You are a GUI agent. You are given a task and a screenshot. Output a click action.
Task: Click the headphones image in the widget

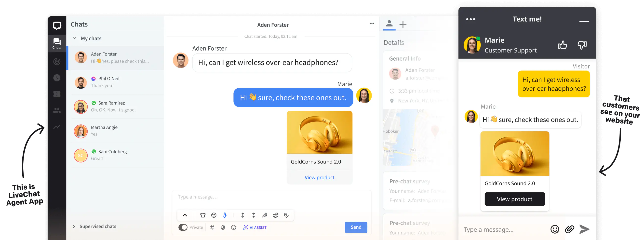[x=515, y=154]
